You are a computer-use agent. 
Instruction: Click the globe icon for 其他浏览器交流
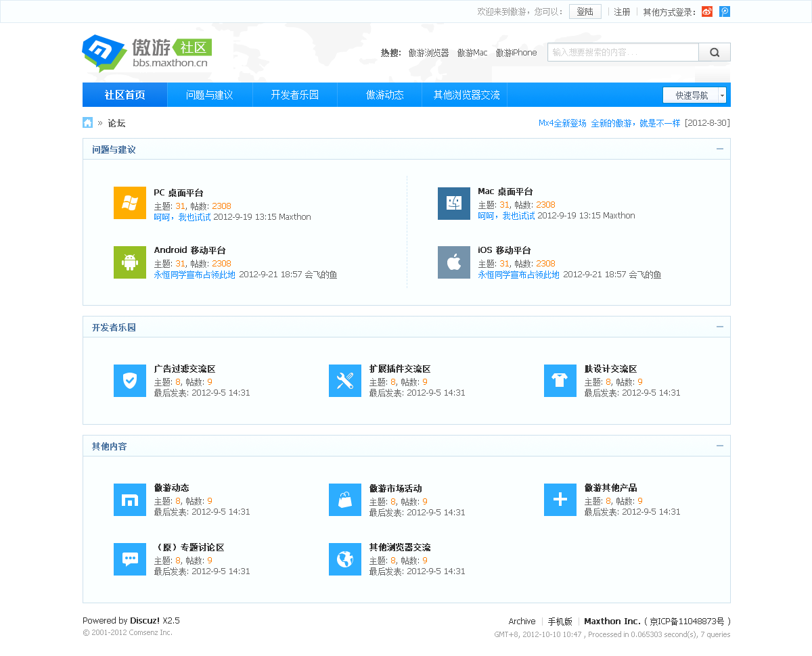345,559
